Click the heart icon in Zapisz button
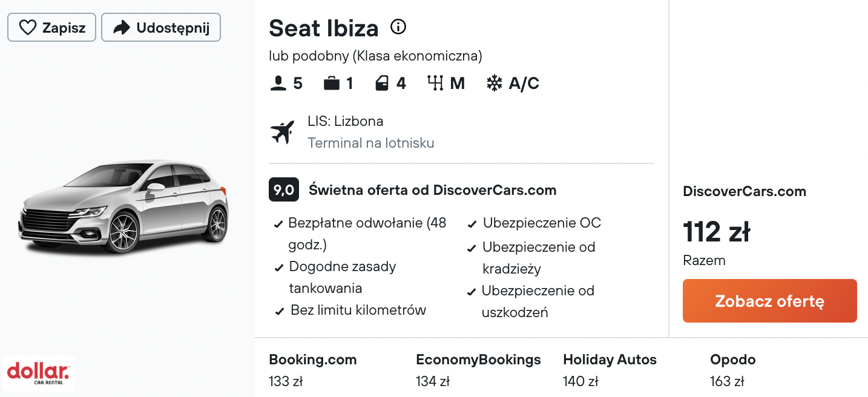Image resolution: width=868 pixels, height=397 pixels. pos(27,28)
